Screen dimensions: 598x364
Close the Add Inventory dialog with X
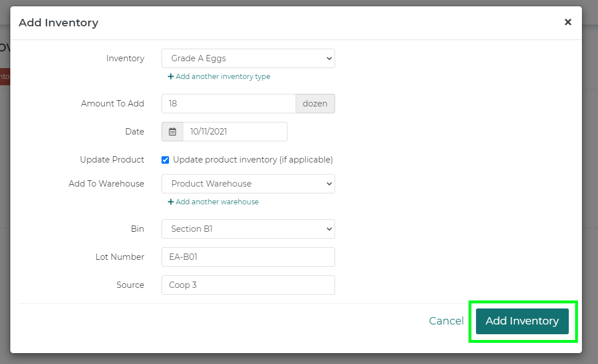coord(568,22)
